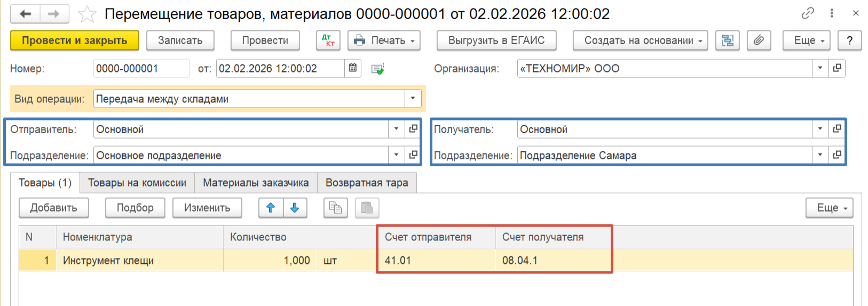Expand Организация dropdown list
Screen dimensions: 868x306
point(820,68)
